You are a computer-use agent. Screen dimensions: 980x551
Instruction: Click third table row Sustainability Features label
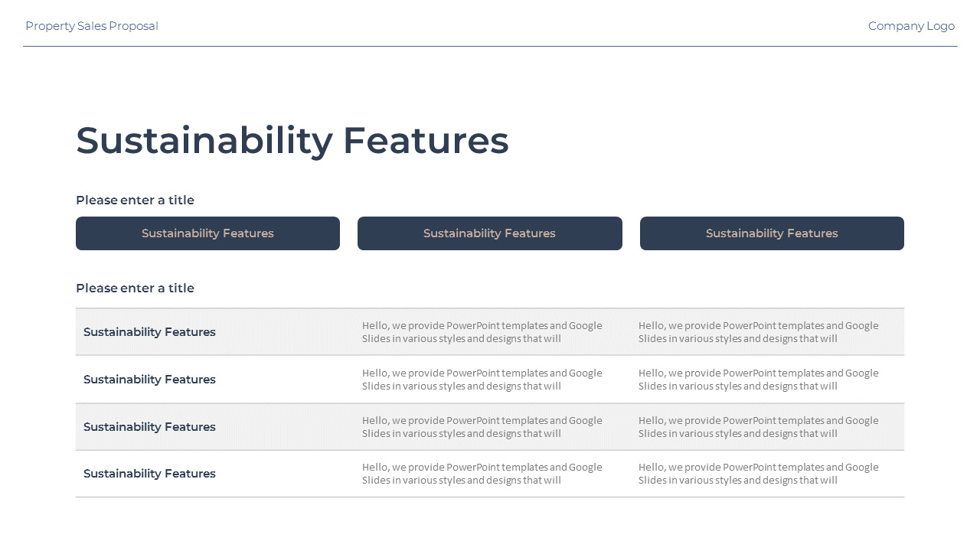(149, 427)
